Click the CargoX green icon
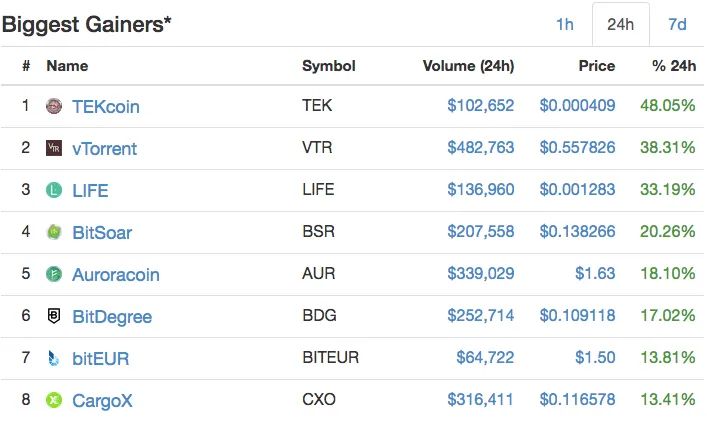The height and width of the screenshot is (421, 707). (x=54, y=400)
